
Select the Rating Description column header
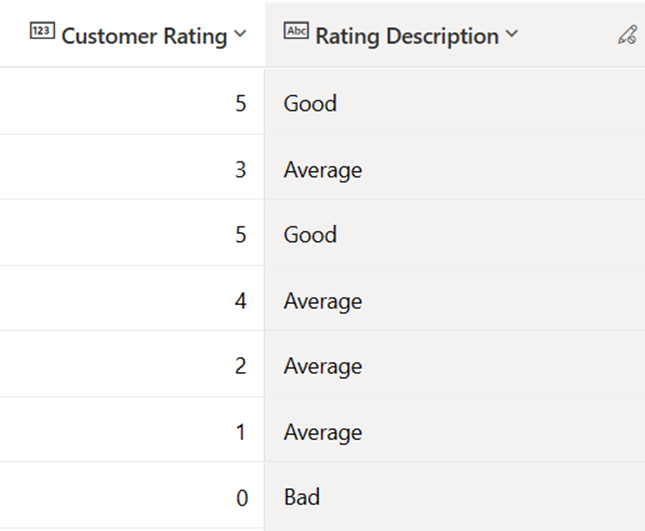click(455, 35)
